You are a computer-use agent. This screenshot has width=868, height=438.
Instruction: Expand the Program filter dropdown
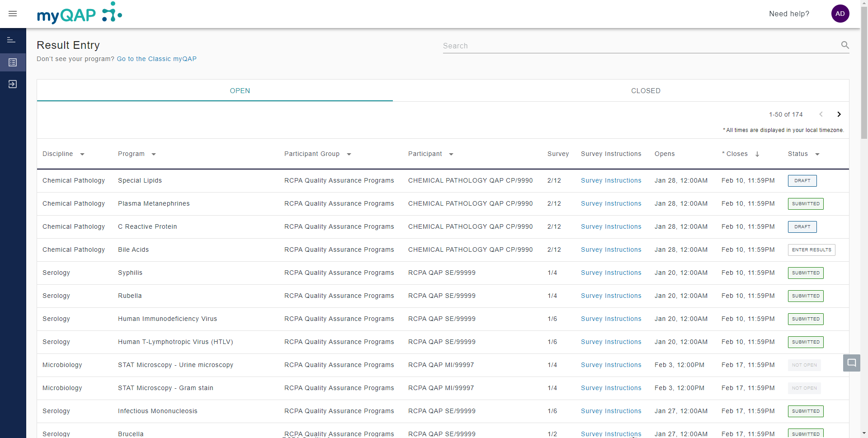pyautogui.click(x=154, y=154)
